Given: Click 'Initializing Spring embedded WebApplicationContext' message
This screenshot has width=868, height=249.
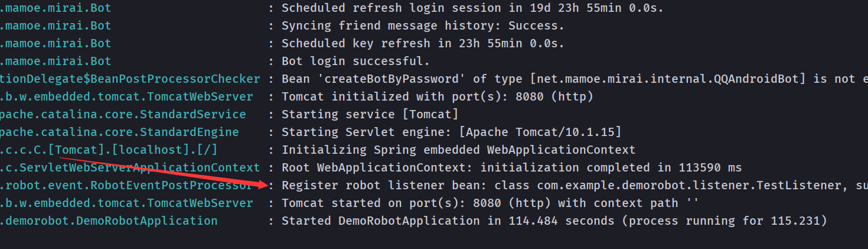Looking at the screenshot, I should [458, 150].
